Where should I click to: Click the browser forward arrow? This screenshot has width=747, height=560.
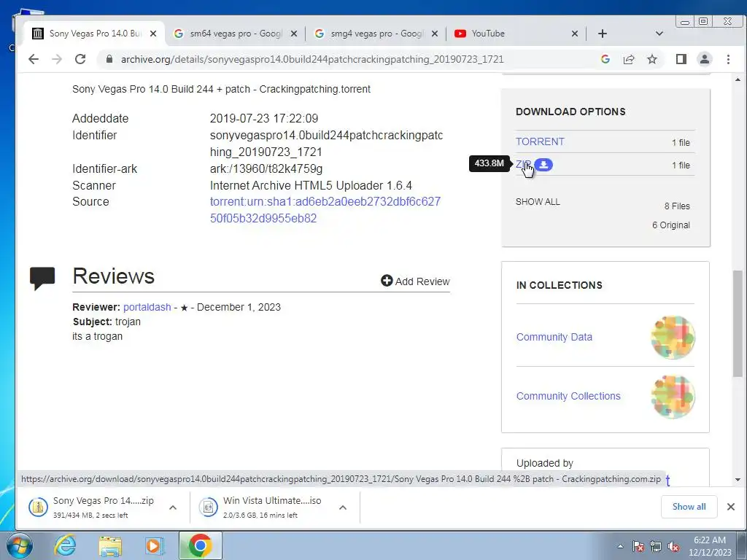[57, 59]
